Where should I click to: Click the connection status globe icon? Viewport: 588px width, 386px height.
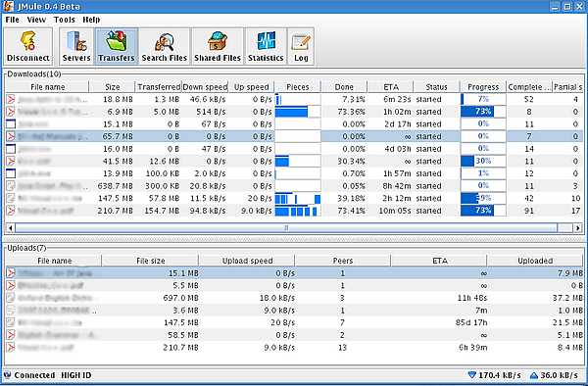[7, 375]
